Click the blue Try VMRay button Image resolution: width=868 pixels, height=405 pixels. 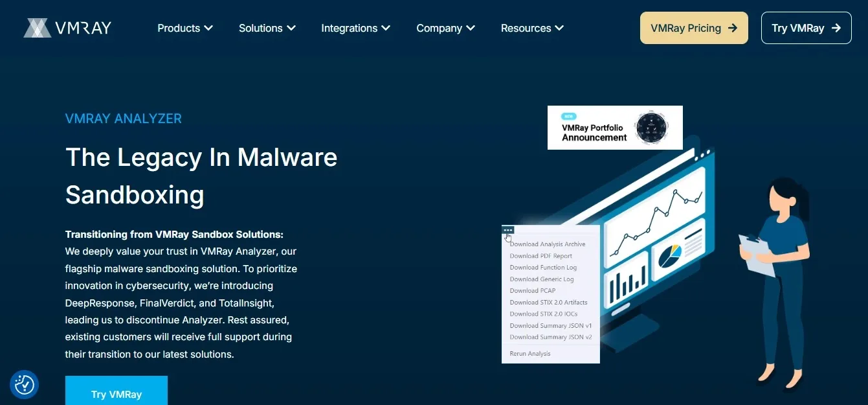(x=117, y=391)
